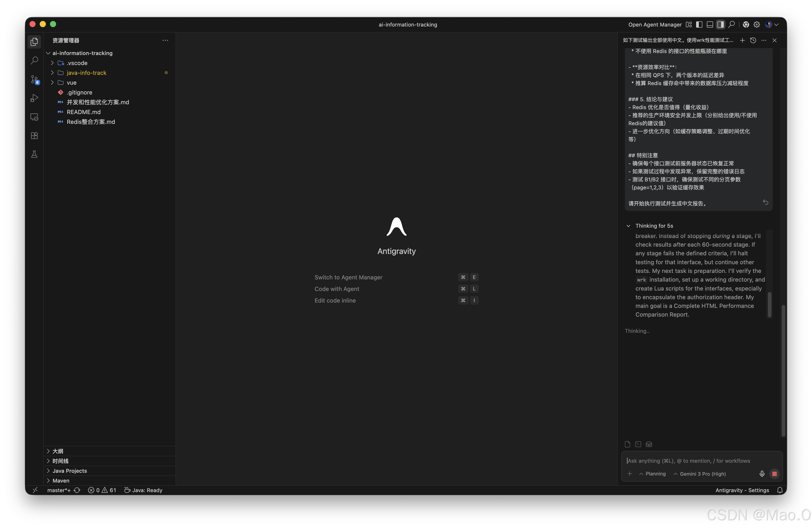The image size is (812, 528).
Task: Toggle the bottom panel visibility
Action: [710, 24]
